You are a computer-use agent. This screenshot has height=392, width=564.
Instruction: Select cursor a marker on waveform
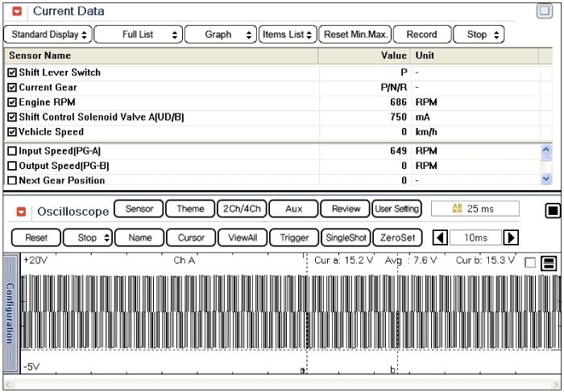point(302,369)
